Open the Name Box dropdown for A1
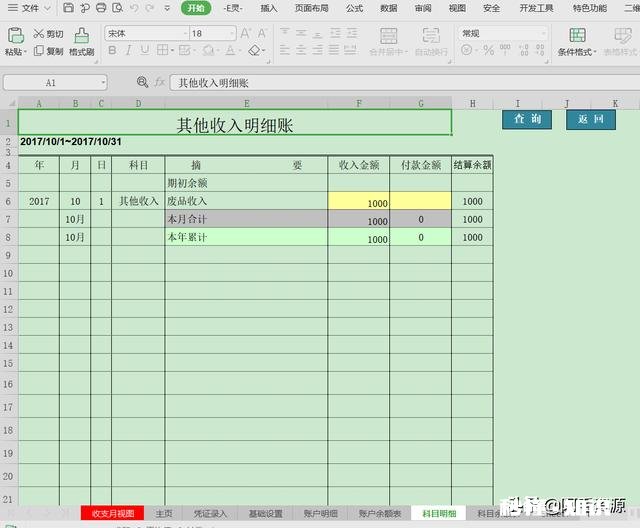Viewport: 640px width, 528px height. (103, 83)
